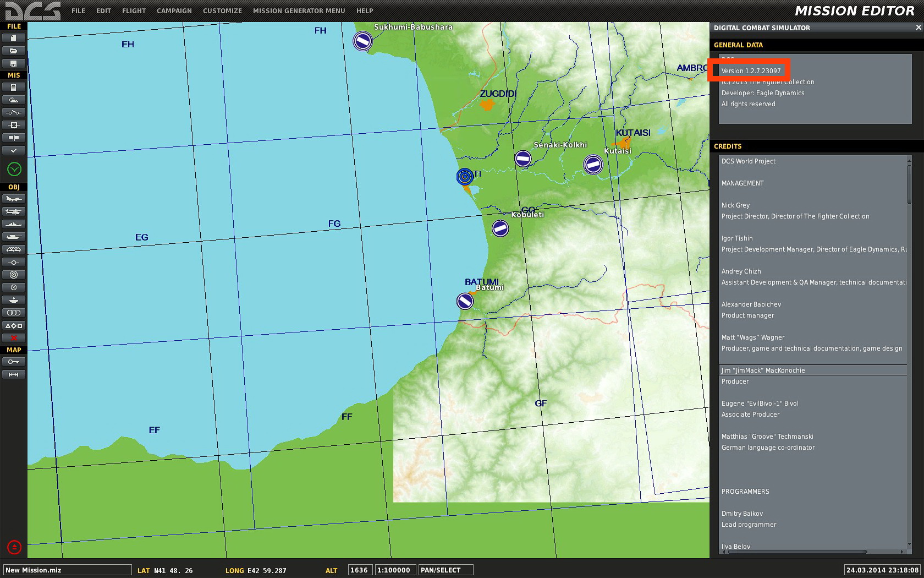Open the trigger rules icon
The image size is (924, 578).
pos(14,112)
